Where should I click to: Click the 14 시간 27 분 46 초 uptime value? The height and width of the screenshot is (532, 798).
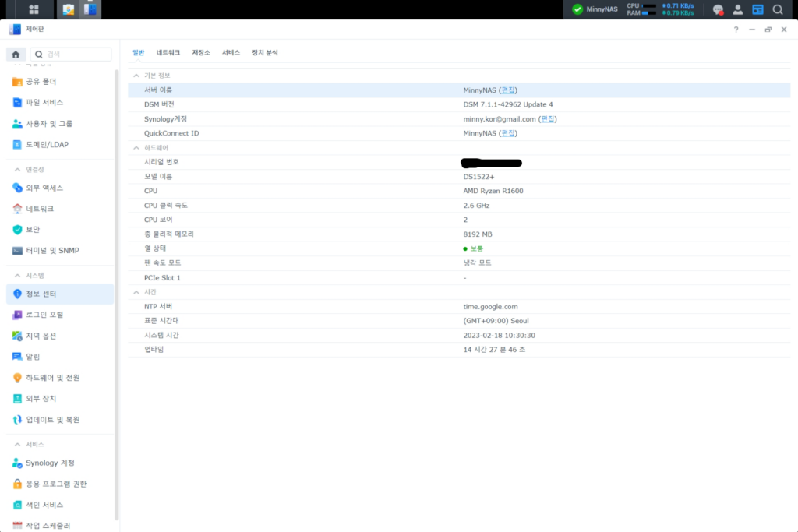[494, 350]
